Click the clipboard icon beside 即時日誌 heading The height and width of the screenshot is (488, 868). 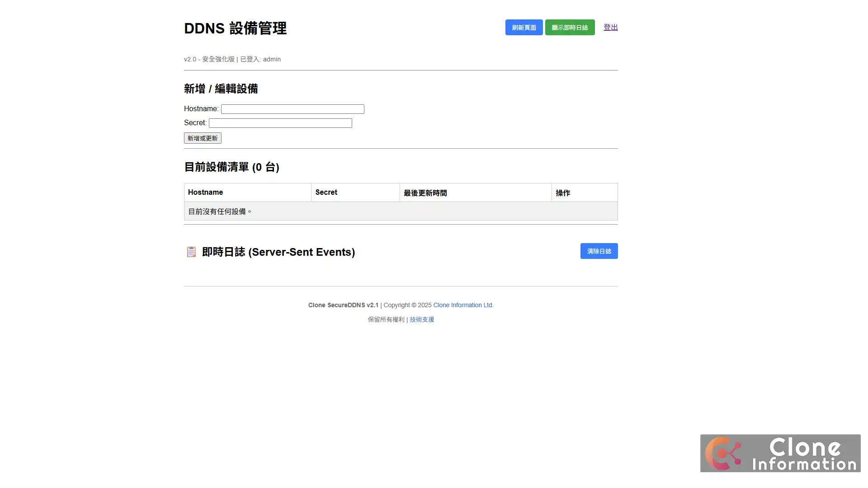[x=191, y=252]
